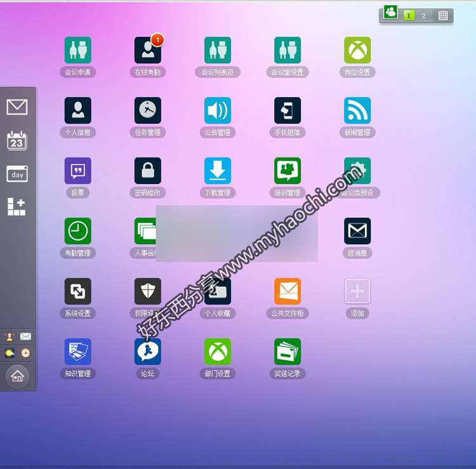Screen dimensions: 476x469
Task: Switch to desktop page 1
Action: [409, 15]
